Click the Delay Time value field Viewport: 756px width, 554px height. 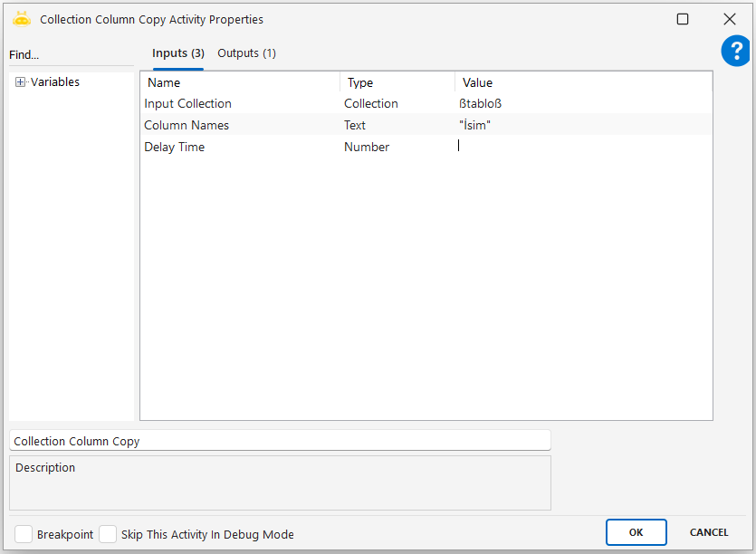coord(579,147)
